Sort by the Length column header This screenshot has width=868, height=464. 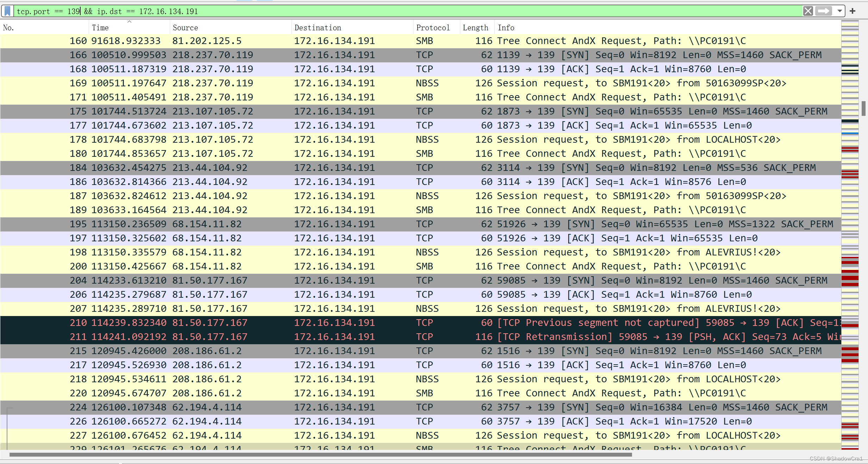tap(477, 27)
